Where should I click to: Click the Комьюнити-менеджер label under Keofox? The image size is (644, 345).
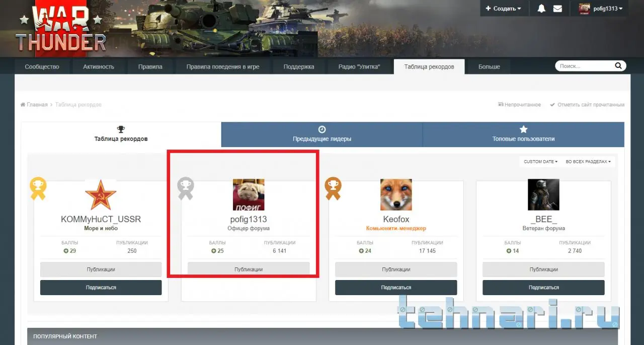[x=396, y=229]
